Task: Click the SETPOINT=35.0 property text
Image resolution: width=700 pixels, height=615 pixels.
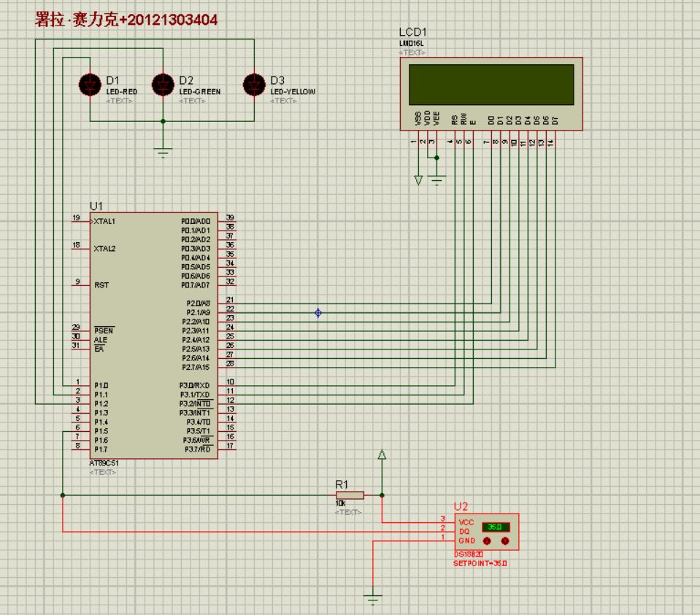Action: pos(480,564)
